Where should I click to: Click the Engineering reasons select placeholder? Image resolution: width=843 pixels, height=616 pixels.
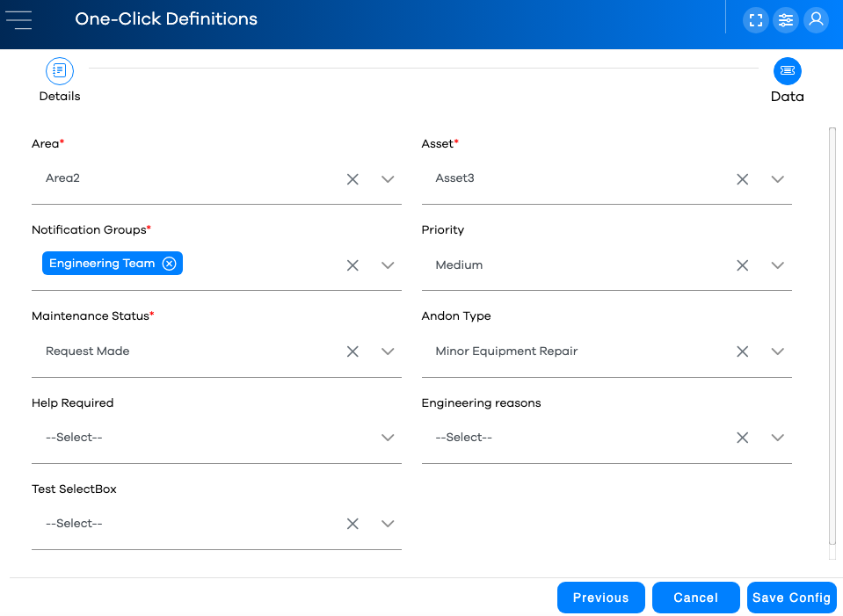tap(463, 438)
